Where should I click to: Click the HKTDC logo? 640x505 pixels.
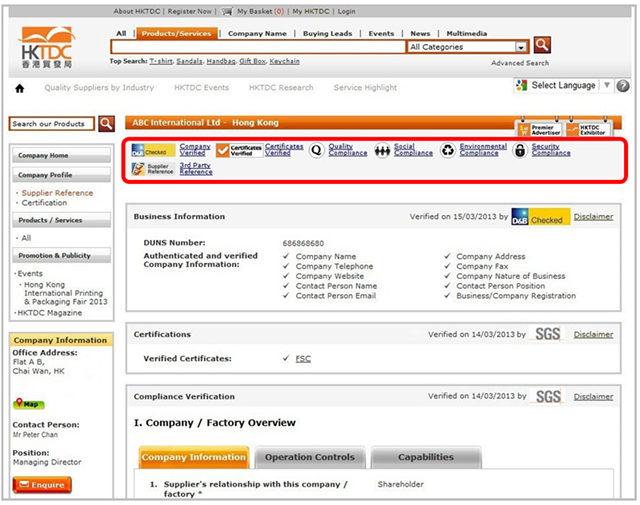46,47
